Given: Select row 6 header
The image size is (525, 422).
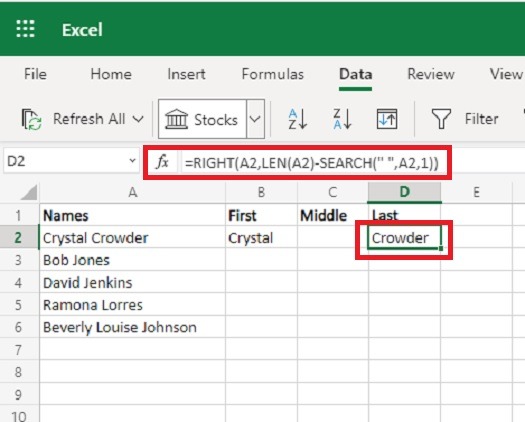Looking at the screenshot, I should [x=19, y=327].
